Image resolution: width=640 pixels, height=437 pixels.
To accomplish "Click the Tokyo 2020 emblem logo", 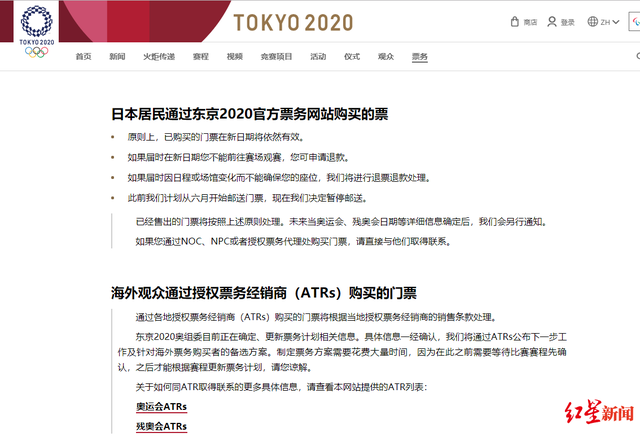I will pos(37,31).
